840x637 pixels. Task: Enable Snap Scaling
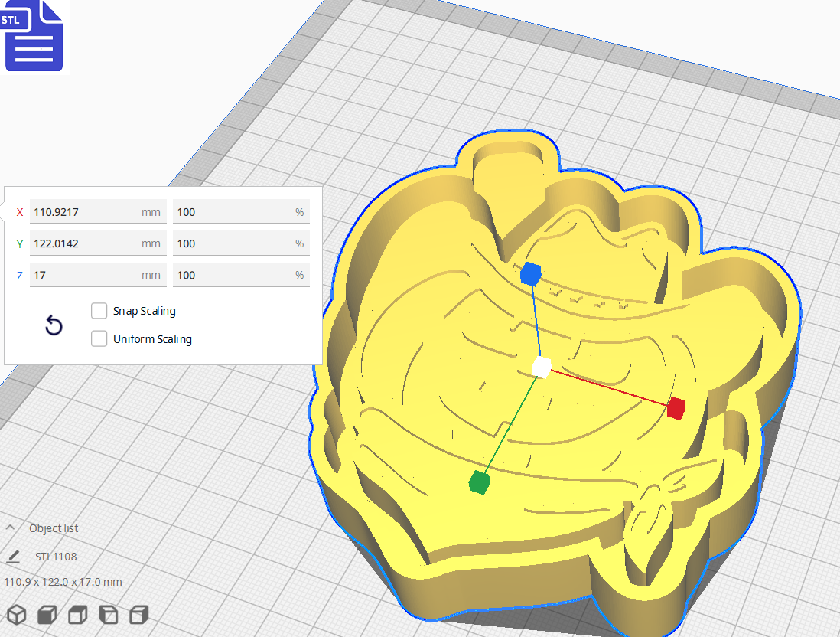[x=99, y=311]
